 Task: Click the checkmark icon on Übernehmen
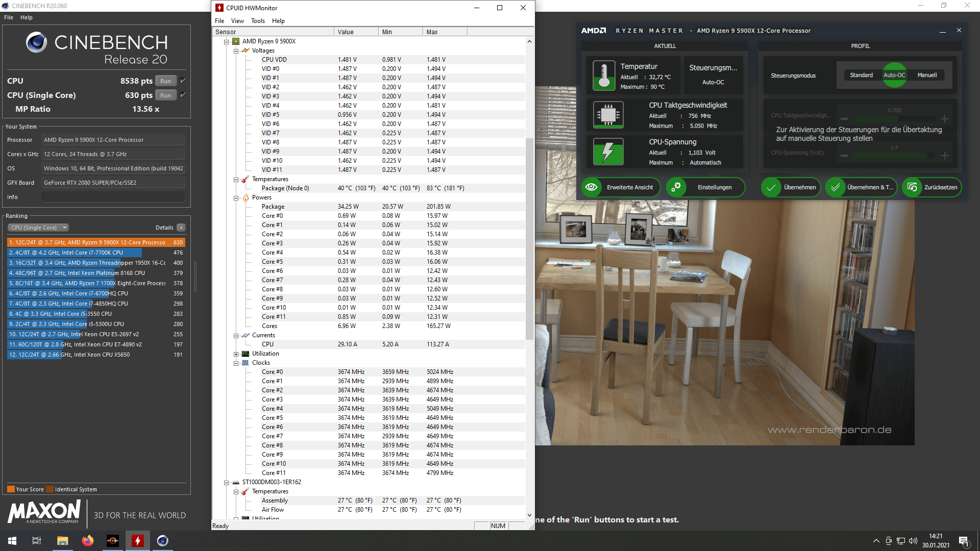(771, 187)
